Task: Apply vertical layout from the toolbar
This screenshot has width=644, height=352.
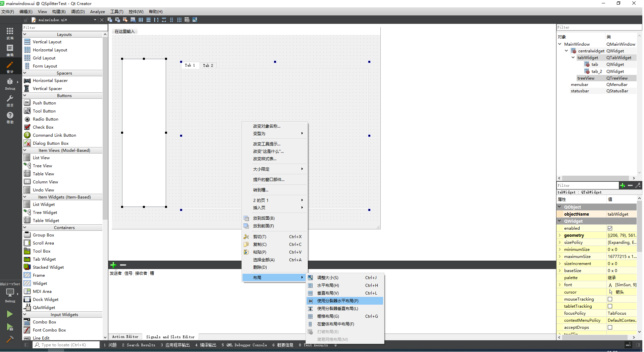Action: pyautogui.click(x=149, y=20)
